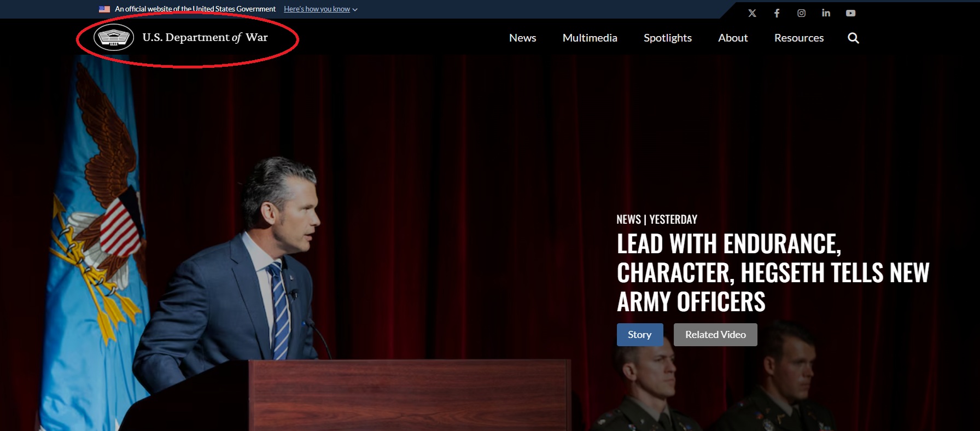Click the U.S. flag icon
The height and width of the screenshot is (431, 980).
104,9
